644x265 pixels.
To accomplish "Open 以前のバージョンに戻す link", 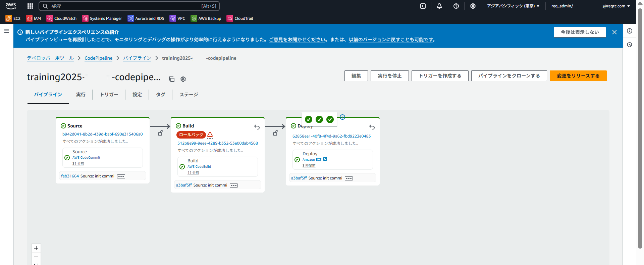I will coord(391,40).
